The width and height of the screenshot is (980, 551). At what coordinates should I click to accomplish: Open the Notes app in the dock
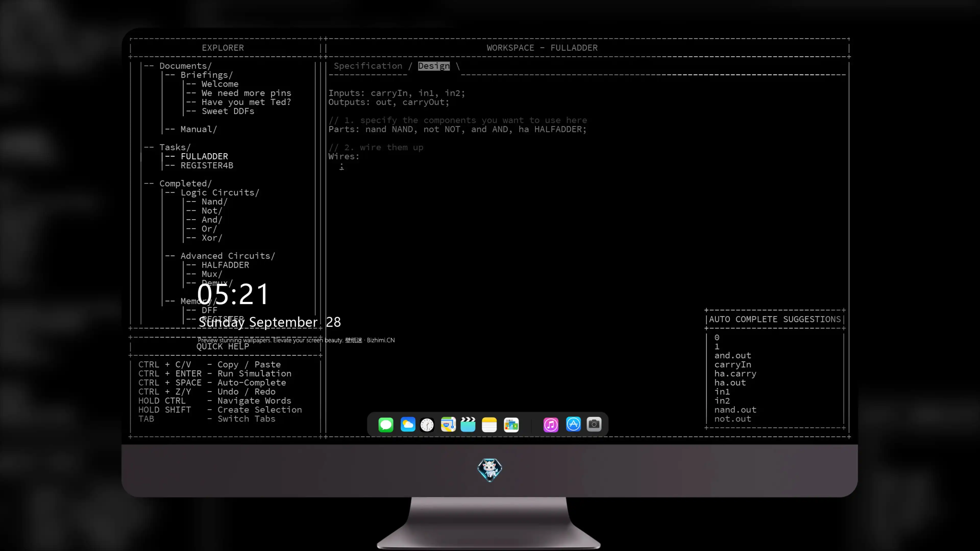[x=489, y=424]
